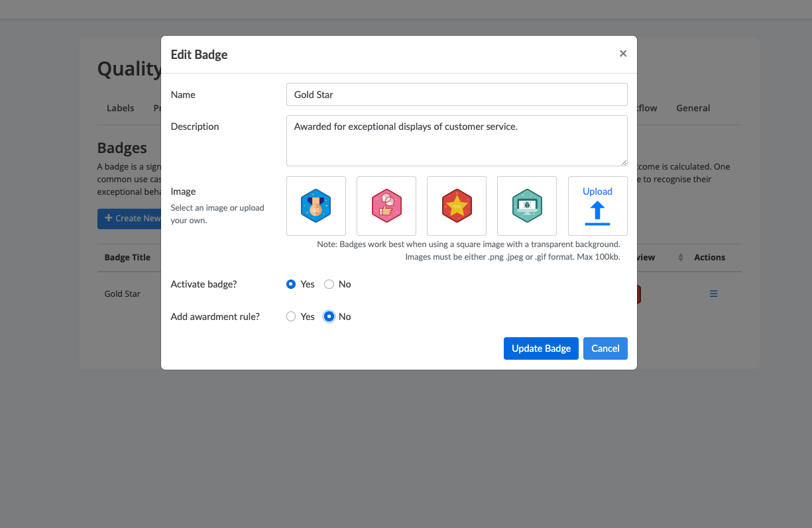The height and width of the screenshot is (528, 812).
Task: Click the Upload link text
Action: click(x=597, y=191)
